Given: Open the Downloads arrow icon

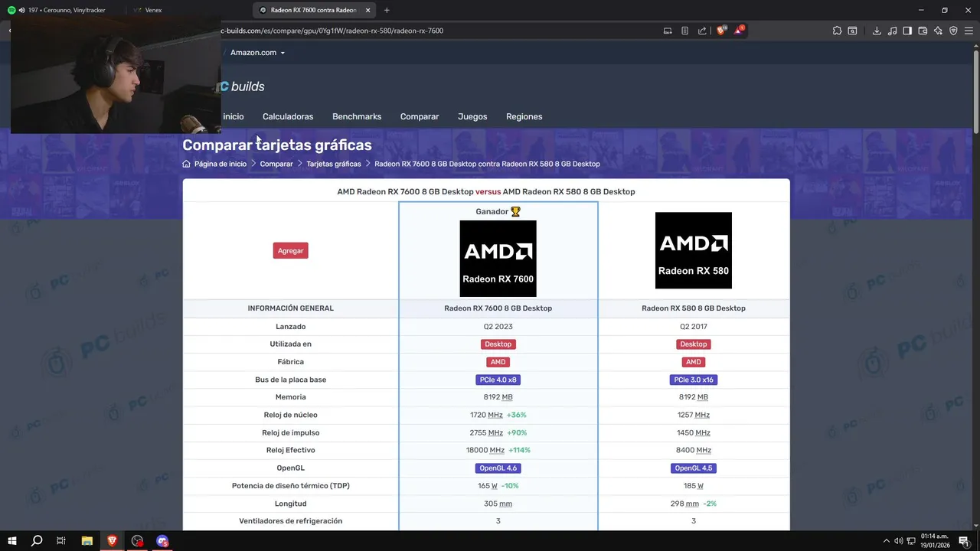Looking at the screenshot, I should [877, 31].
